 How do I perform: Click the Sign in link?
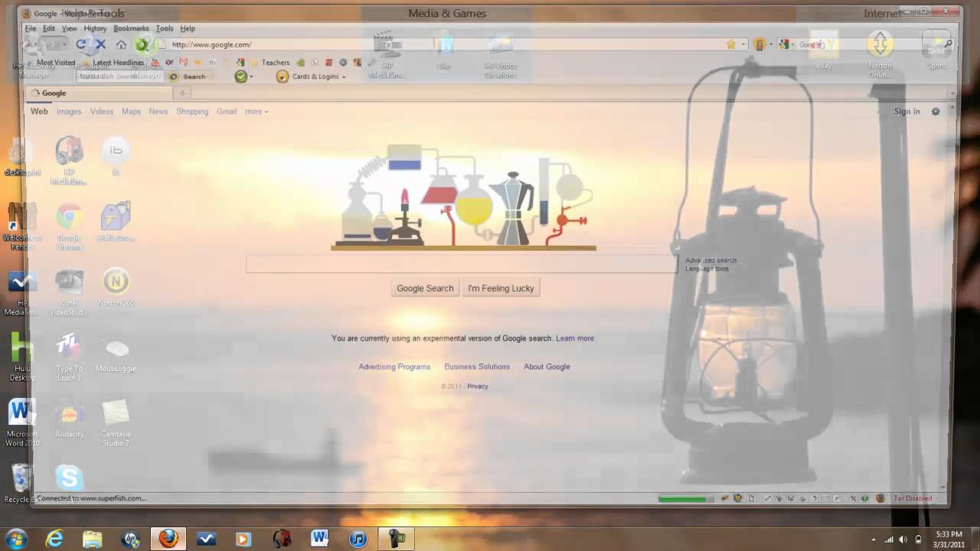click(x=907, y=112)
